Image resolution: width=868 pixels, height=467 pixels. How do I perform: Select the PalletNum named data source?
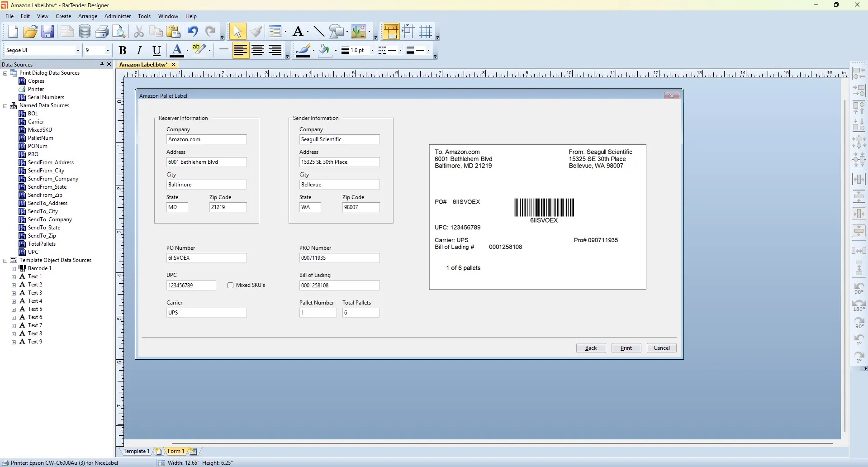click(x=40, y=138)
